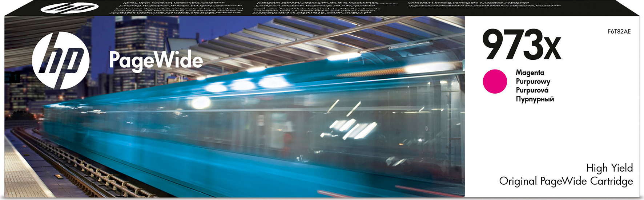Click the railway tracks at bottom left
644x200 pixels.
point(73,164)
